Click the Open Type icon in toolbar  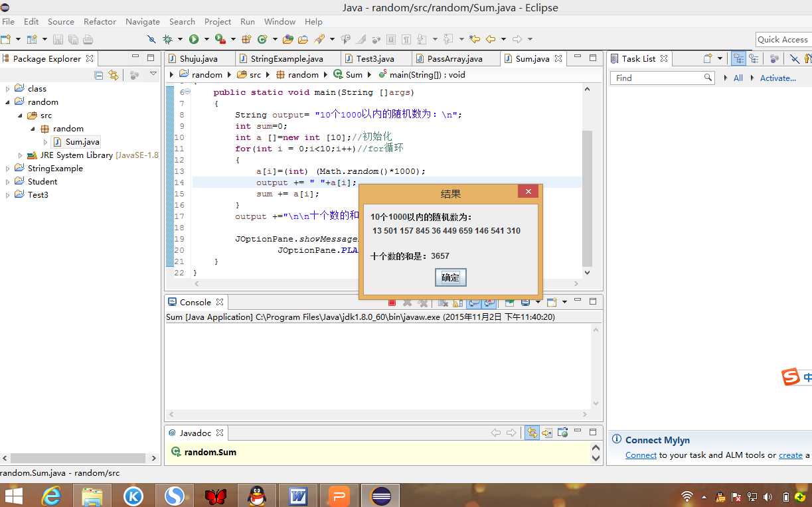point(288,40)
